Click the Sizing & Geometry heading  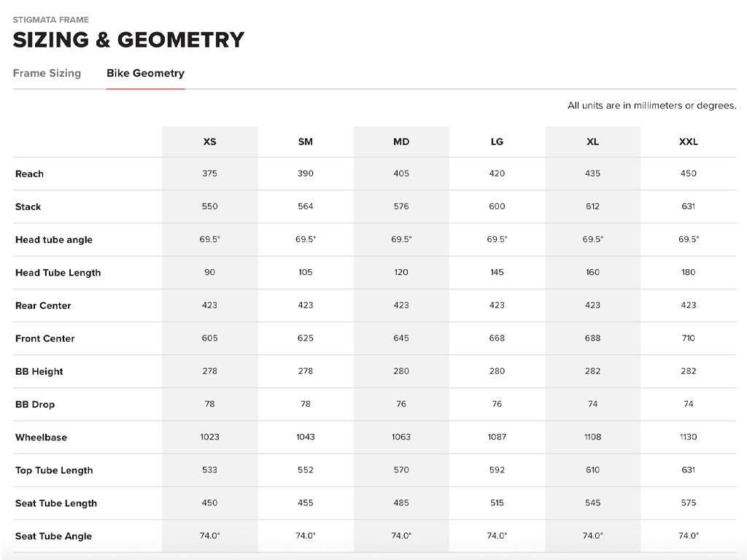(x=128, y=40)
